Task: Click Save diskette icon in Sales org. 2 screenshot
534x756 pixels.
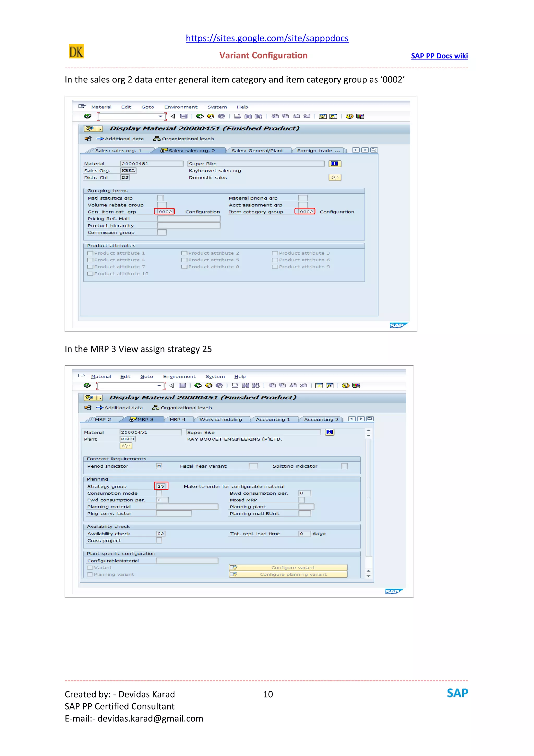Action: tap(184, 116)
